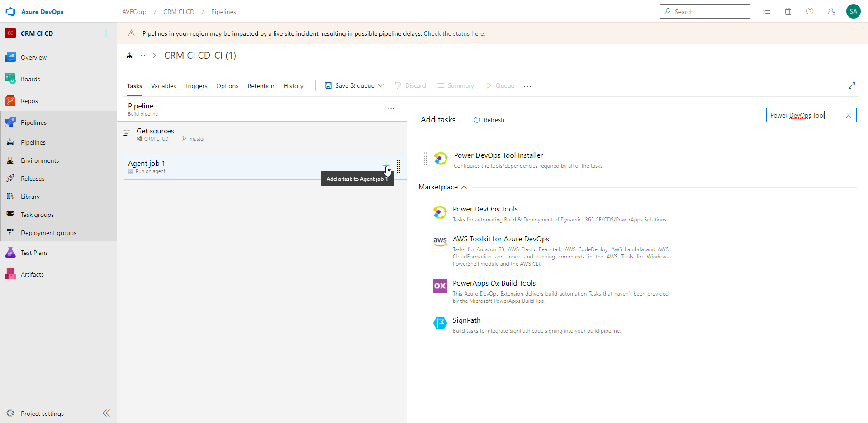Open the Save & queue dropdown arrow
The width and height of the screenshot is (868, 423).
[x=381, y=85]
